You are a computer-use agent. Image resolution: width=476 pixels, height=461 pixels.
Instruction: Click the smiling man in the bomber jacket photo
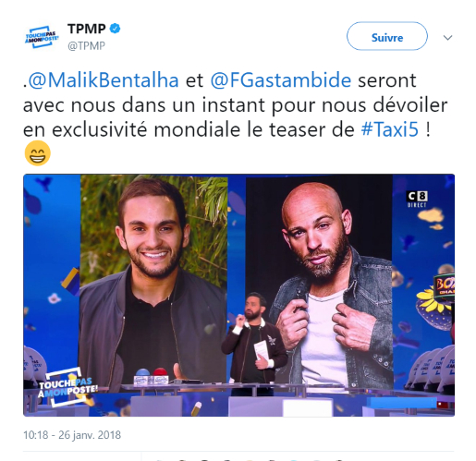(x=153, y=280)
